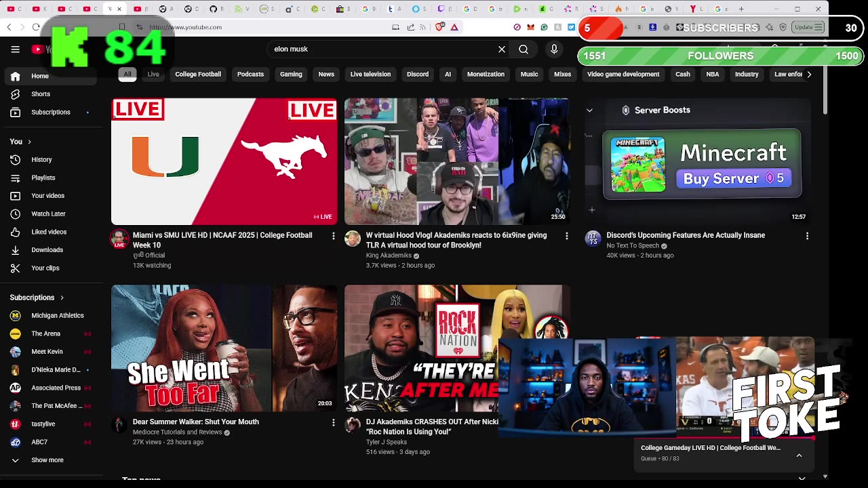
Task: Open more options for Miami vs SMU video
Action: (x=333, y=236)
